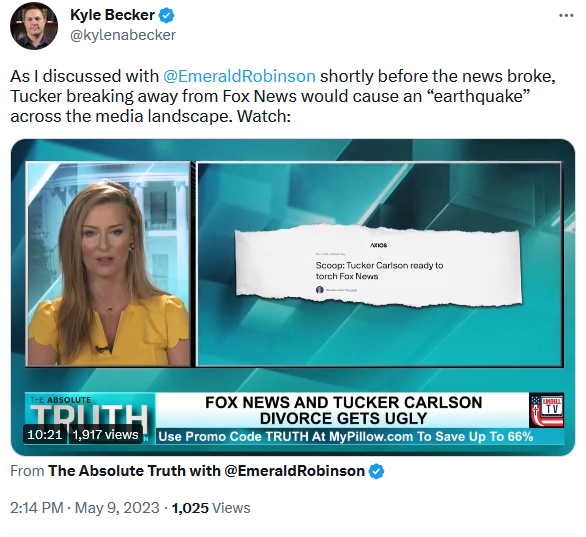586x537 pixels.
Task: Open The Absolute Truth with @EmeraldRobinson source link
Action: point(206,471)
